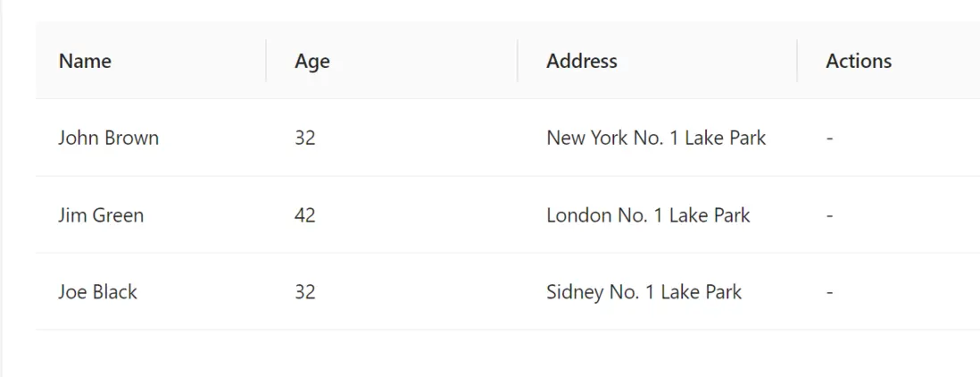The width and height of the screenshot is (980, 377).
Task: Click the divider between Name and Age headers
Action: click(266, 61)
